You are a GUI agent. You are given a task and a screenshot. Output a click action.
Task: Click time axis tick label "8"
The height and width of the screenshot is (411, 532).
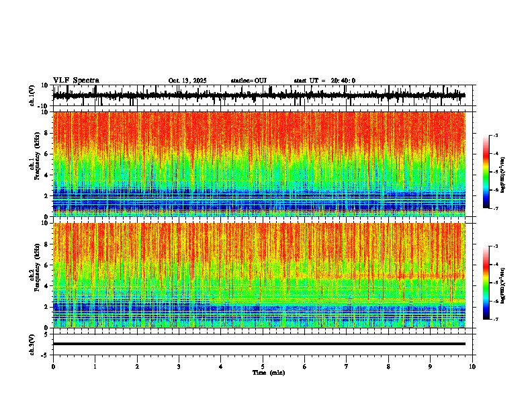[x=388, y=367]
